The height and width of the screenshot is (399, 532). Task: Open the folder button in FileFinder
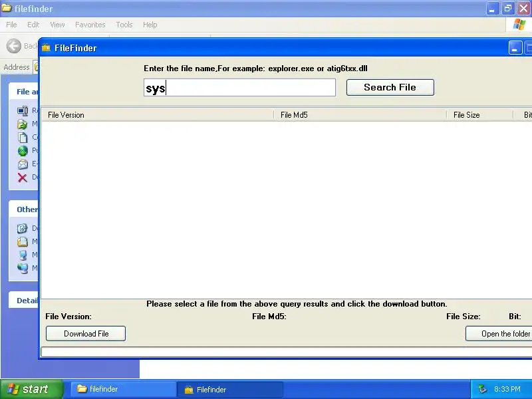click(x=499, y=334)
